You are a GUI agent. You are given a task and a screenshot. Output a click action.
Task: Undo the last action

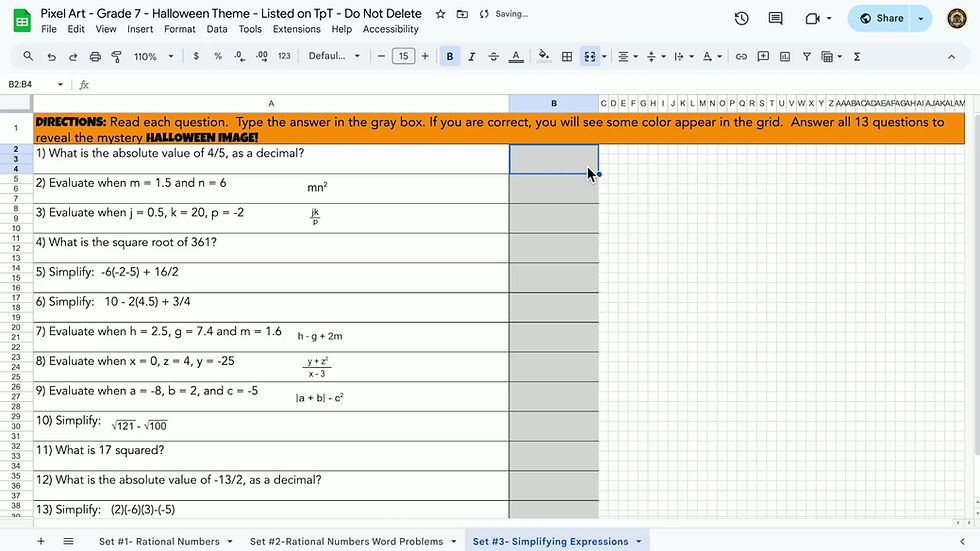(51, 56)
